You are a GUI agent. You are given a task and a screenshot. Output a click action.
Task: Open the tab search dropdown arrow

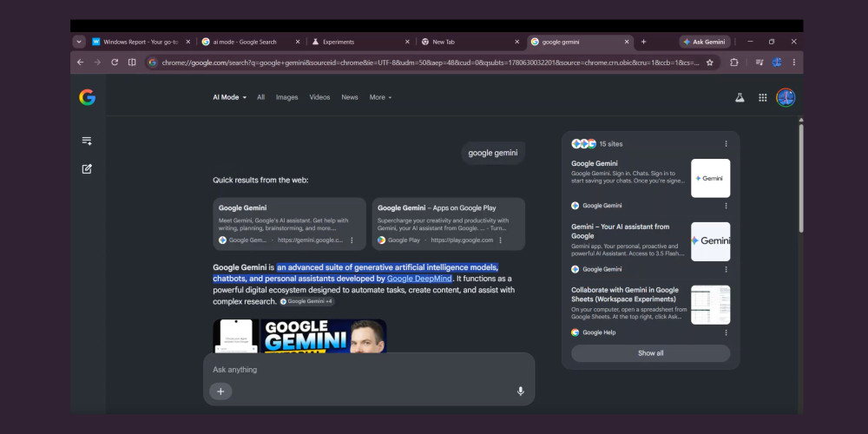click(79, 42)
